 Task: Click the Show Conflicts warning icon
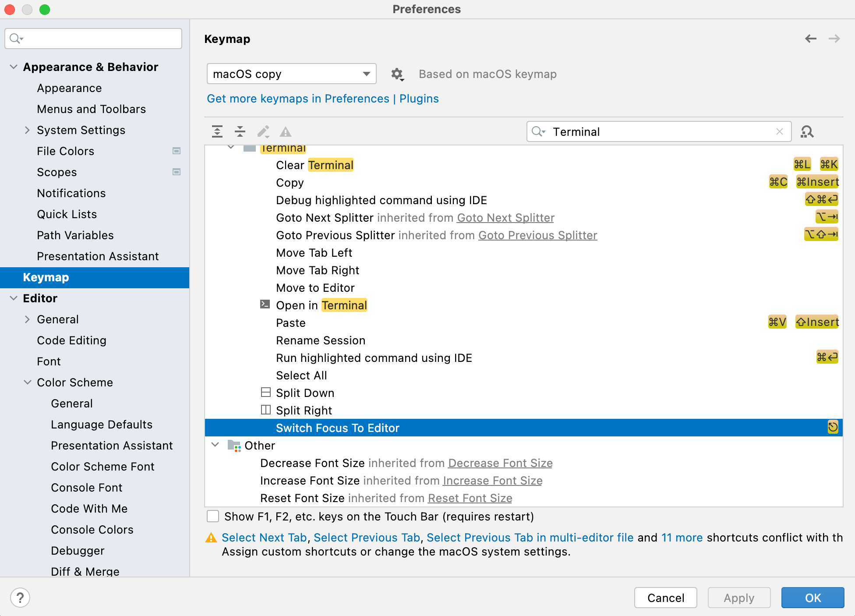(x=286, y=131)
